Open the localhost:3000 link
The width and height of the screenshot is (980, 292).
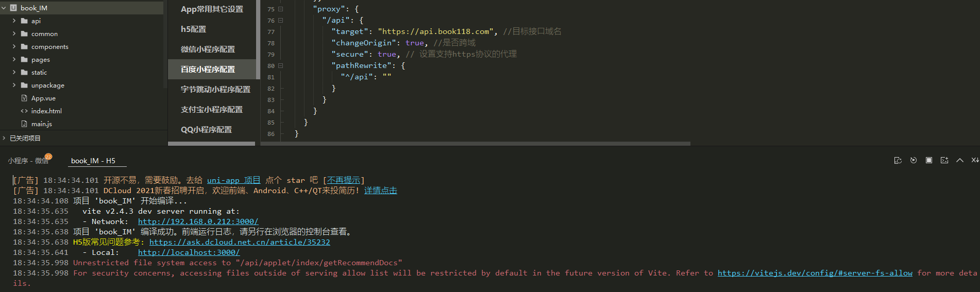pos(189,252)
